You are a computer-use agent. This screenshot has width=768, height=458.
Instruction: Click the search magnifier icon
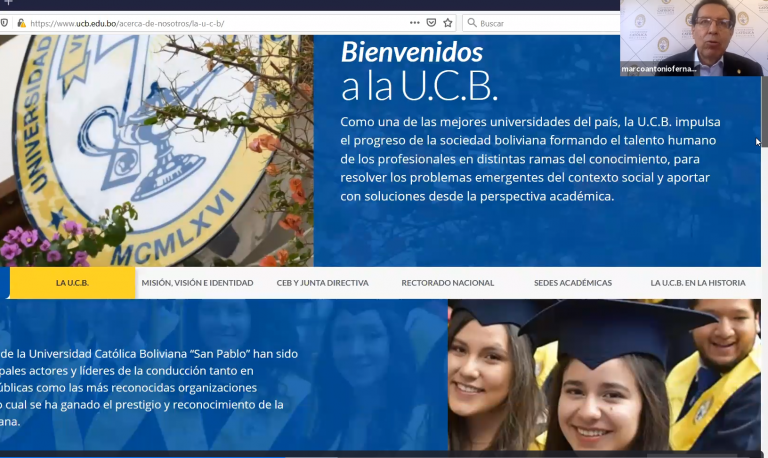click(470, 23)
